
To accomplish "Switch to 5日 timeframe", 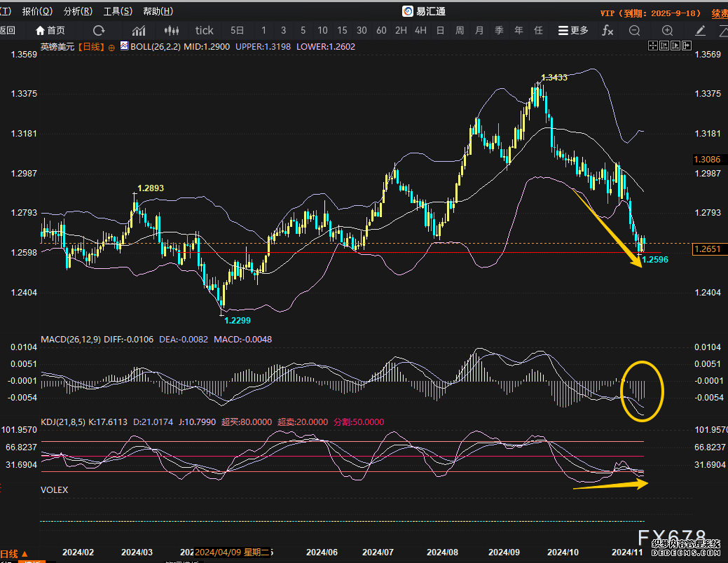I will pos(238,31).
